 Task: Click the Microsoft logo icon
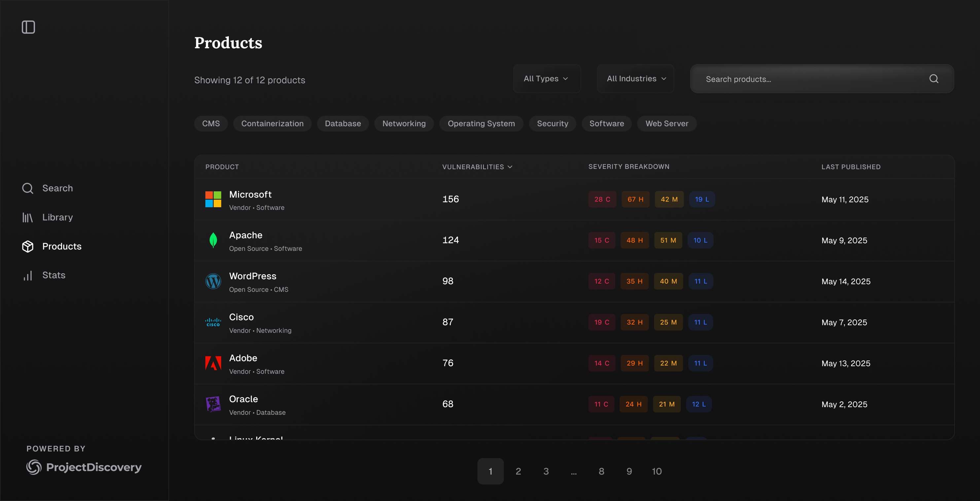(x=213, y=199)
